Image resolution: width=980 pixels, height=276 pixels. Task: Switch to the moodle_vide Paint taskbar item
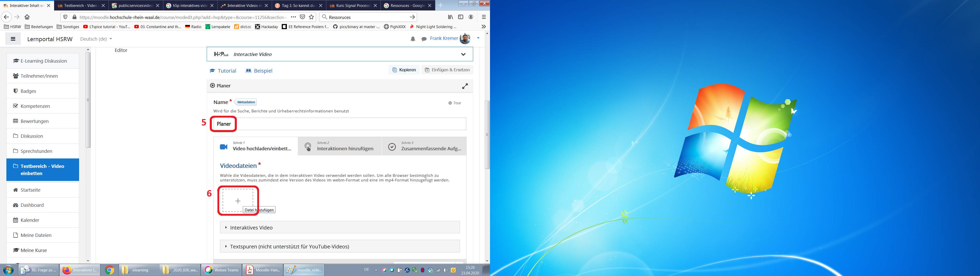click(x=304, y=270)
